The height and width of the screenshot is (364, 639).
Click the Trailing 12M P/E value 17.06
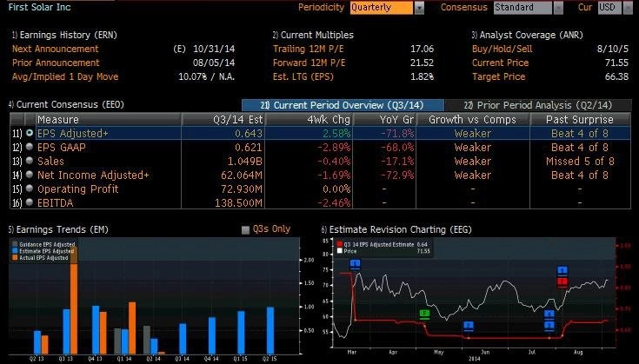(422, 49)
